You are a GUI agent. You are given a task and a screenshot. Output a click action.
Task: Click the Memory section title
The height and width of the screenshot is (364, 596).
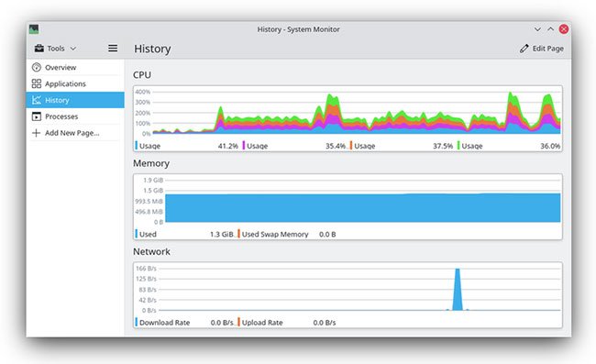(x=151, y=163)
